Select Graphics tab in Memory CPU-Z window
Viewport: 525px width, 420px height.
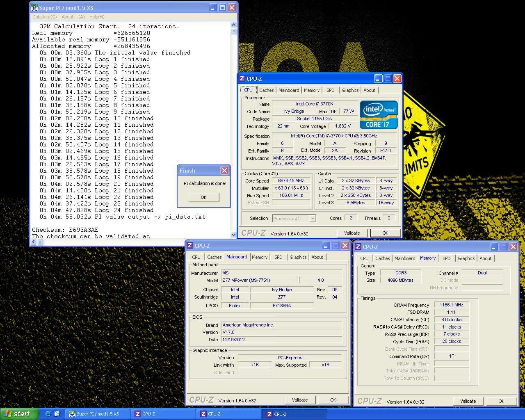466,258
